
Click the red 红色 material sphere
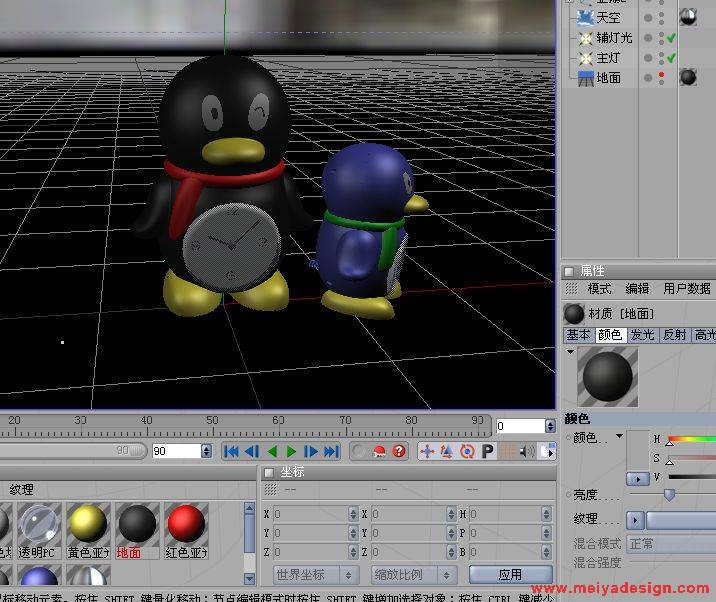pos(186,525)
